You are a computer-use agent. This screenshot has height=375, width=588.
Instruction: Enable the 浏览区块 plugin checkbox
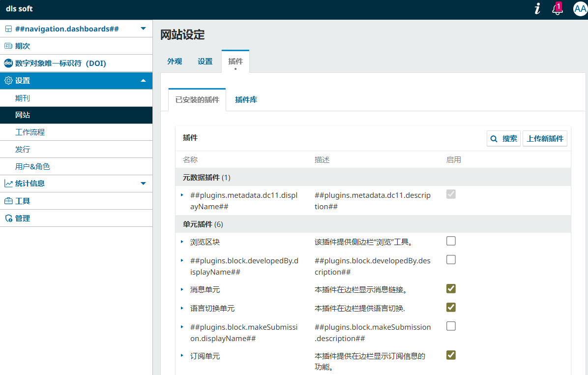[451, 241]
